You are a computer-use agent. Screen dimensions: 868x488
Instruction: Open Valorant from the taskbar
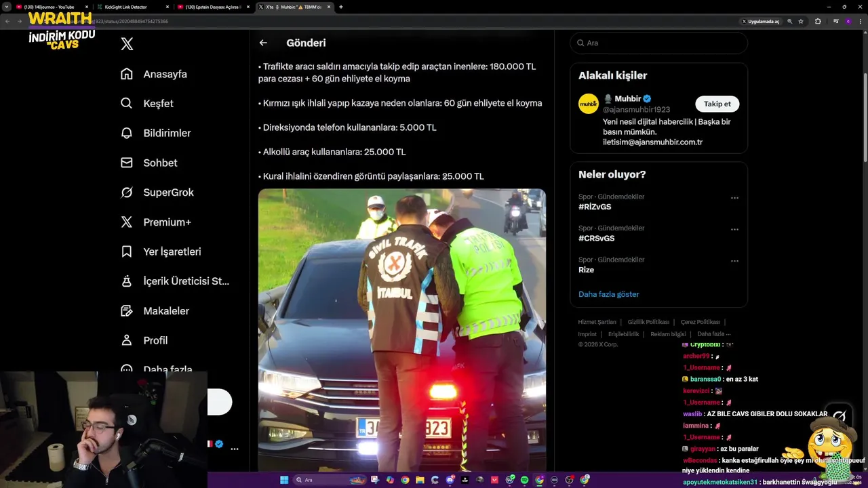[494, 480]
